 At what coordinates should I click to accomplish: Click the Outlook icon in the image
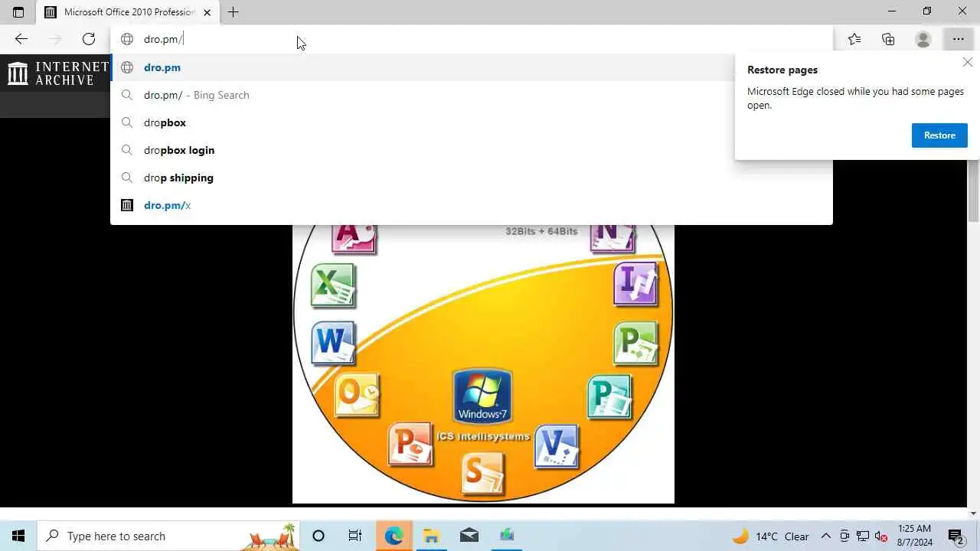358,395
